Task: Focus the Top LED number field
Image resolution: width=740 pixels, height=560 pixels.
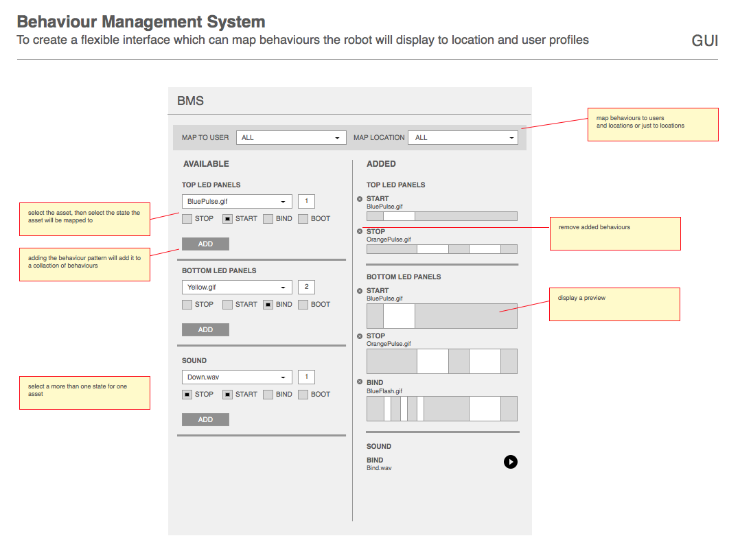Action: (x=306, y=202)
